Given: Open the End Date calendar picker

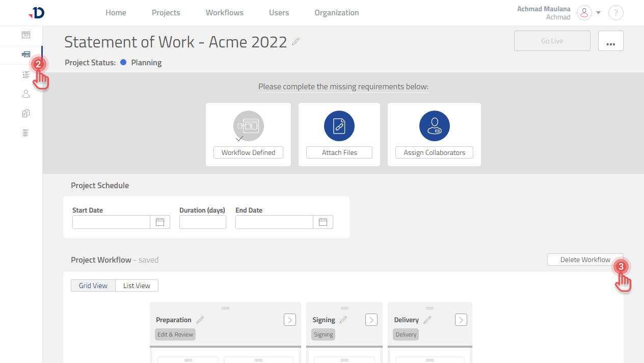Looking at the screenshot, I should [323, 222].
